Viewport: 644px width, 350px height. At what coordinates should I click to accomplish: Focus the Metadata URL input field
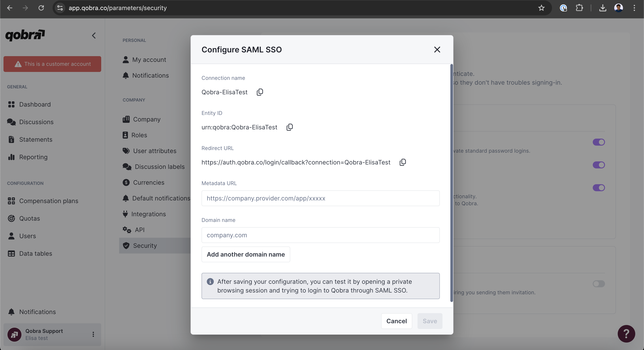pos(320,198)
